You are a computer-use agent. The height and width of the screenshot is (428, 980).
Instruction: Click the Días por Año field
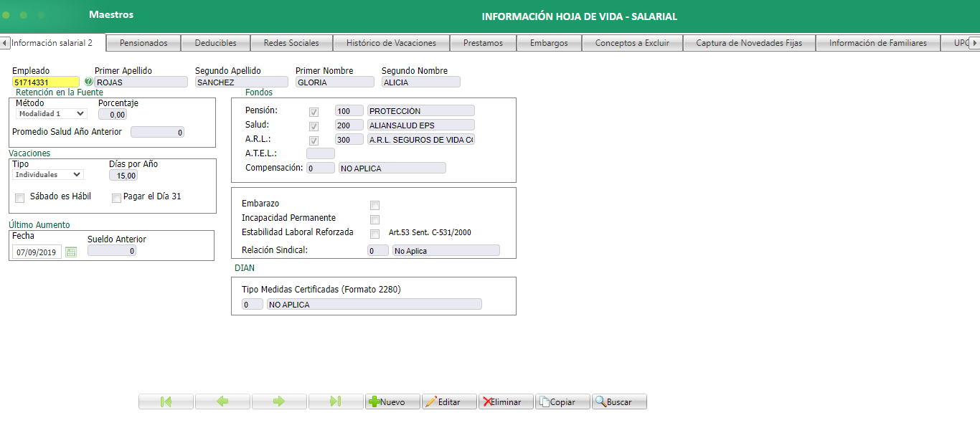click(123, 176)
